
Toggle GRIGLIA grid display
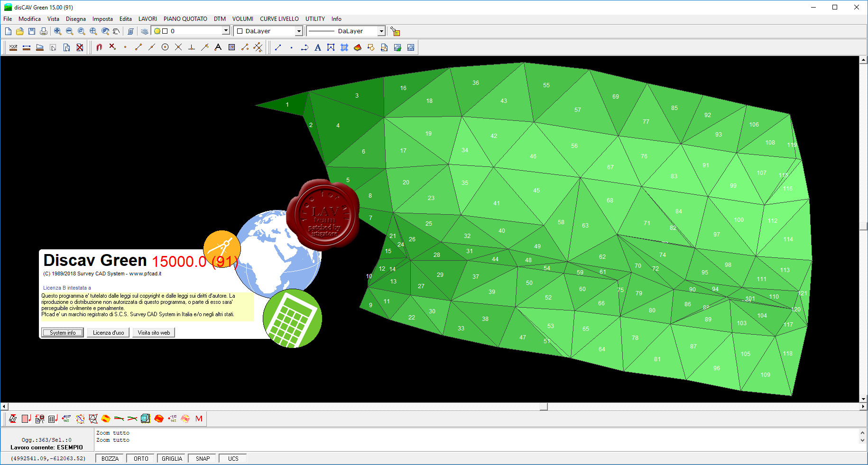click(172, 458)
